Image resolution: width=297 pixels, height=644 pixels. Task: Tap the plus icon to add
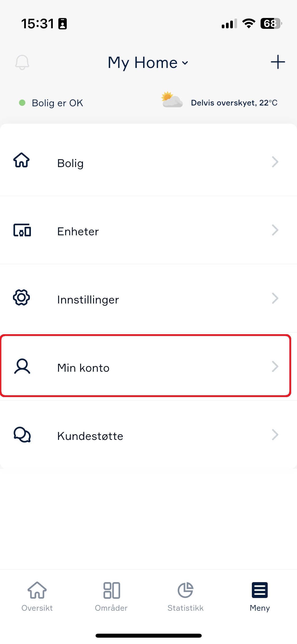[278, 62]
